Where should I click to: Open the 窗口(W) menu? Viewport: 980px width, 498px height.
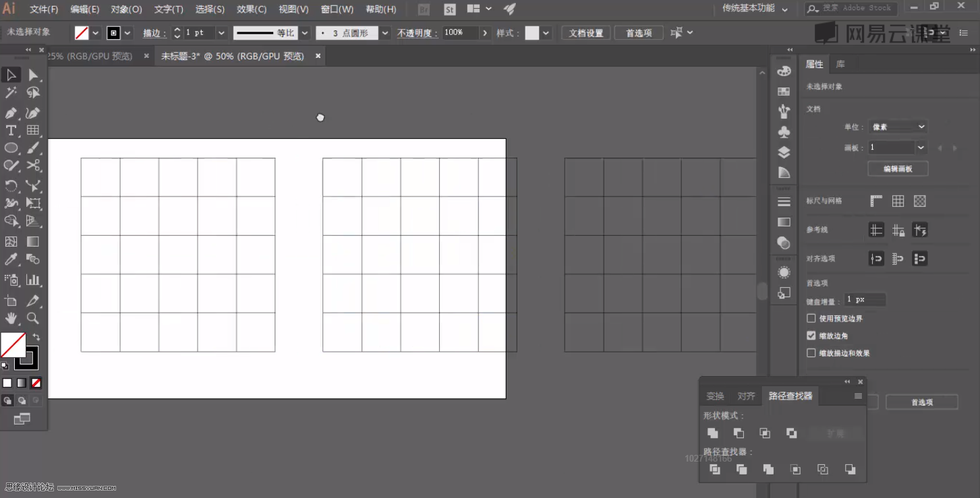tap(337, 9)
